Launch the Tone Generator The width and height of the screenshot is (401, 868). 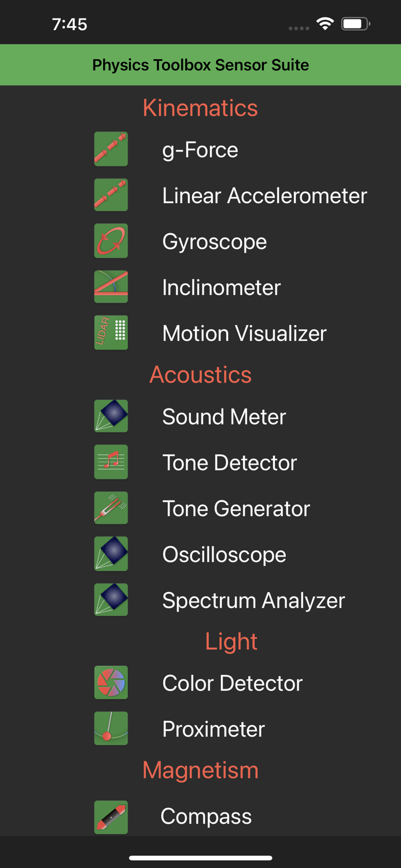[x=236, y=508]
